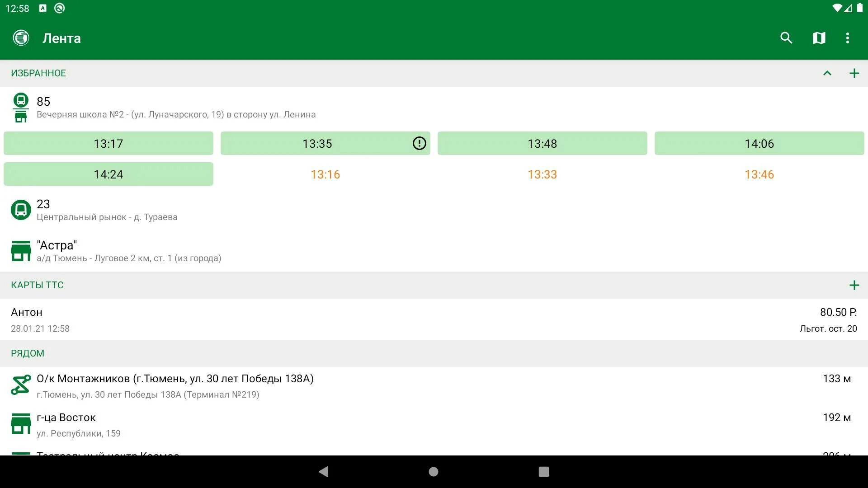The image size is (868, 488).
Task: Select the 14:06 departure time
Action: pyautogui.click(x=759, y=143)
